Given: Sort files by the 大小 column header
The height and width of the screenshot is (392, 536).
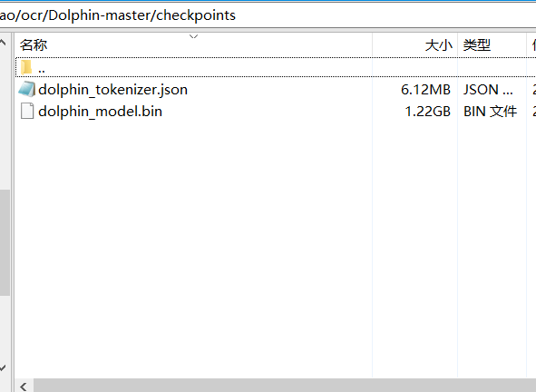Looking at the screenshot, I should tap(415, 44).
